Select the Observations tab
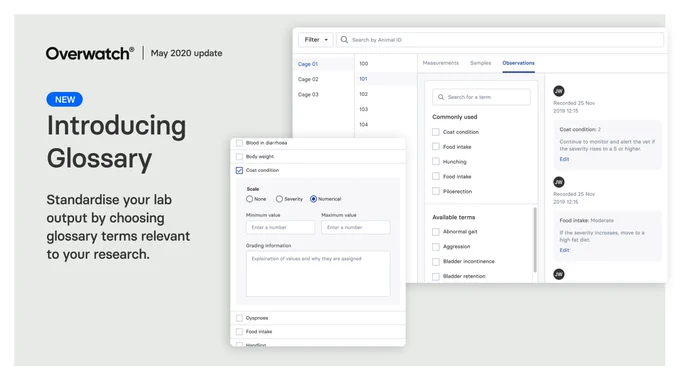 point(518,63)
